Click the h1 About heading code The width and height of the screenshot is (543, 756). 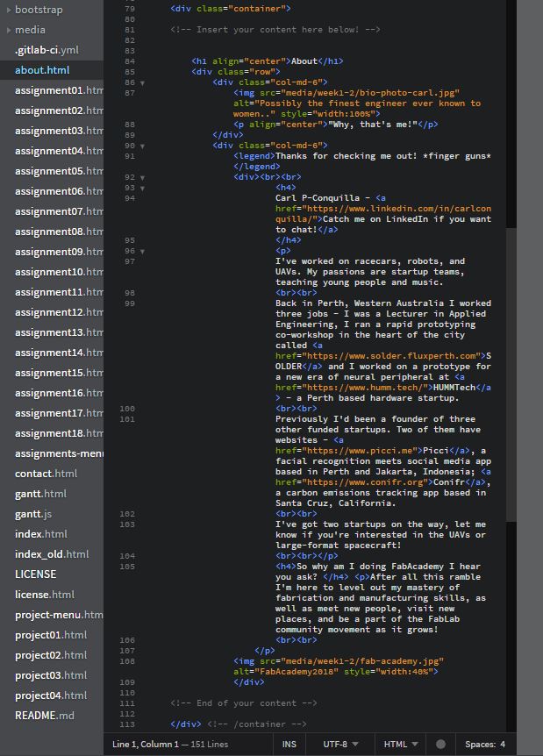(268, 61)
